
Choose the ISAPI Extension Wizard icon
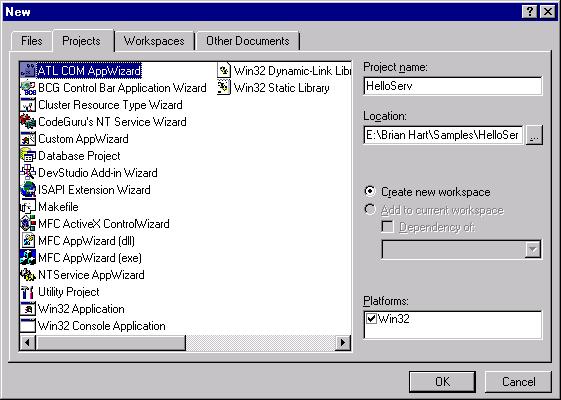[28, 190]
